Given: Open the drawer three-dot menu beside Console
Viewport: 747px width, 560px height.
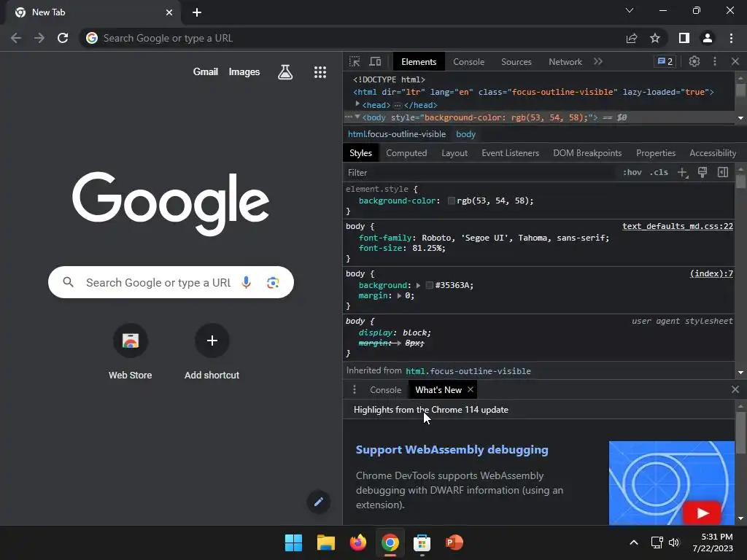Looking at the screenshot, I should (x=354, y=389).
